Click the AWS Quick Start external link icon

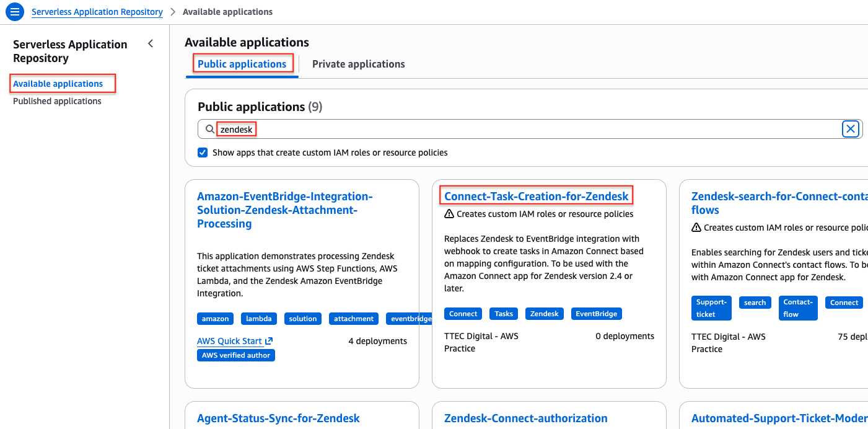click(269, 341)
